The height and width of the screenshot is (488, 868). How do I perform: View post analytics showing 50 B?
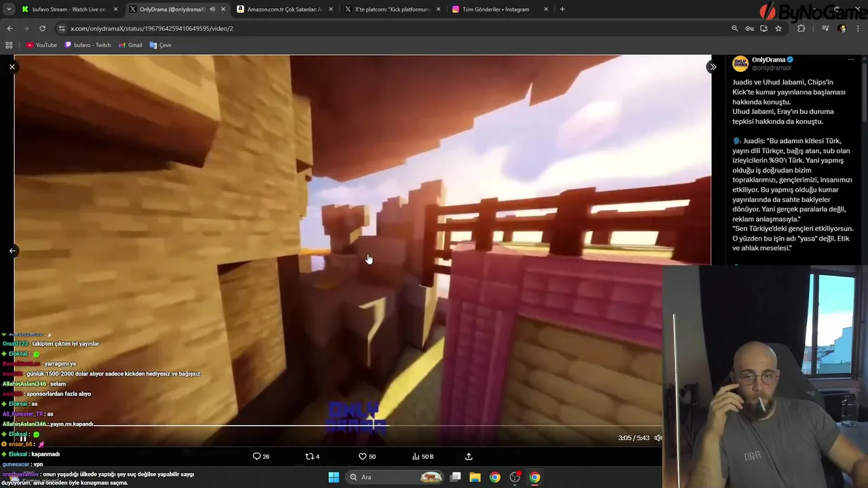pos(422,456)
